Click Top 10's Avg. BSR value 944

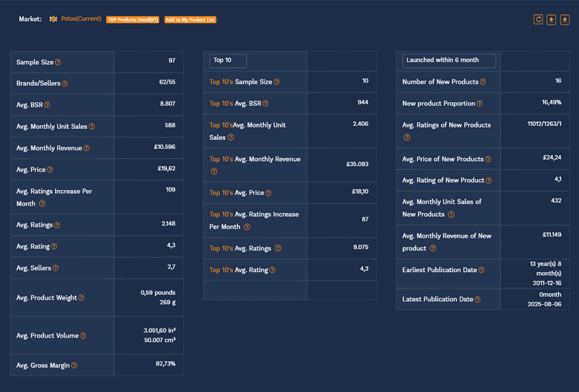point(363,102)
